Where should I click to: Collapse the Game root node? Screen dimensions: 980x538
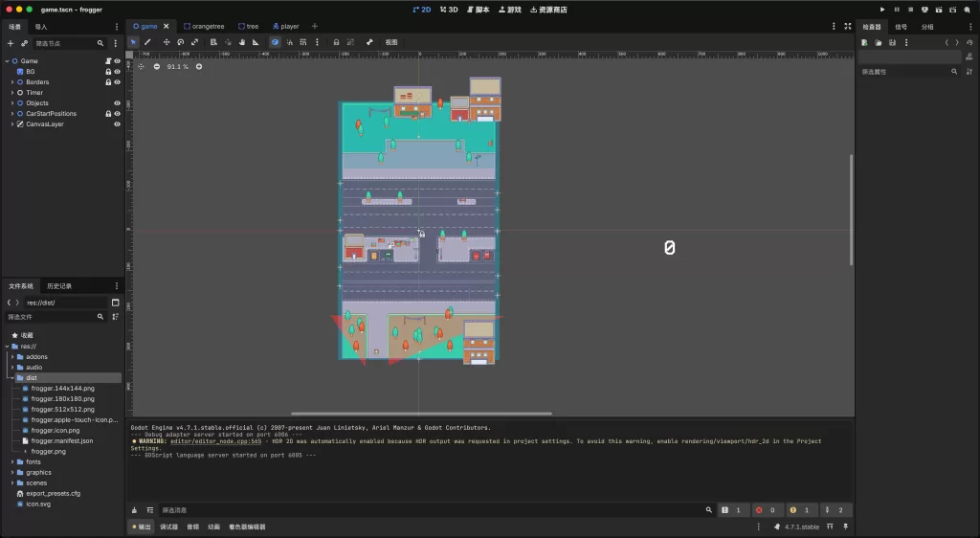pos(7,60)
